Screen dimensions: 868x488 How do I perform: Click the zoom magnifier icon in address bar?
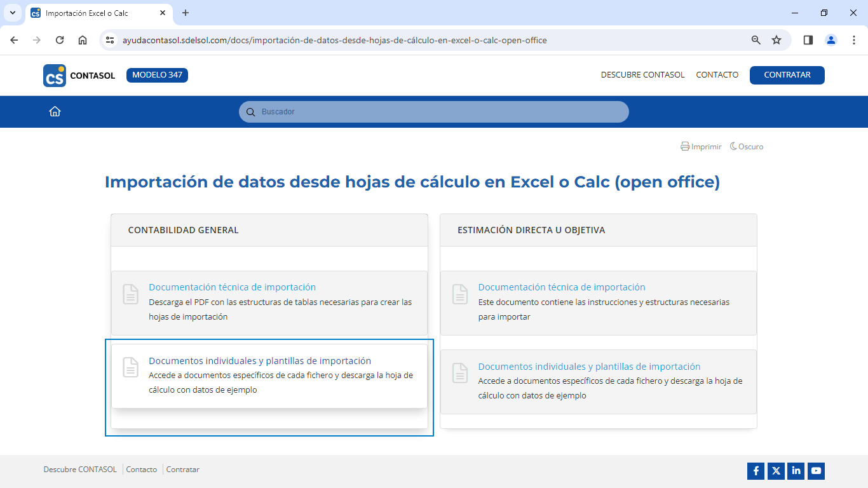pyautogui.click(x=756, y=40)
